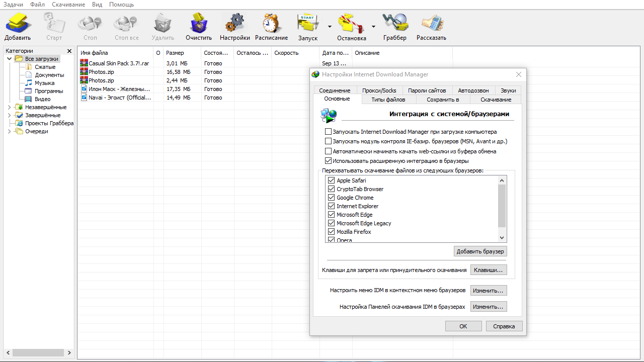Open the Запуск dropdown arrow

point(330,27)
